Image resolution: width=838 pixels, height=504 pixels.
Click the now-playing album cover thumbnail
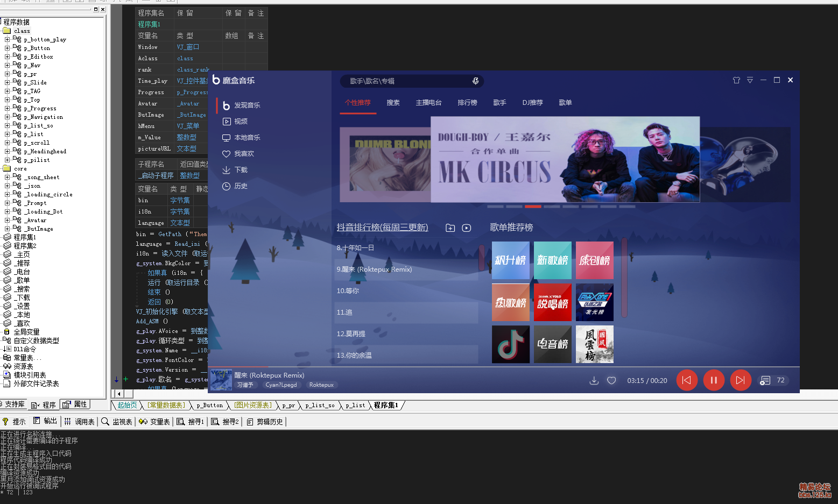tap(221, 380)
